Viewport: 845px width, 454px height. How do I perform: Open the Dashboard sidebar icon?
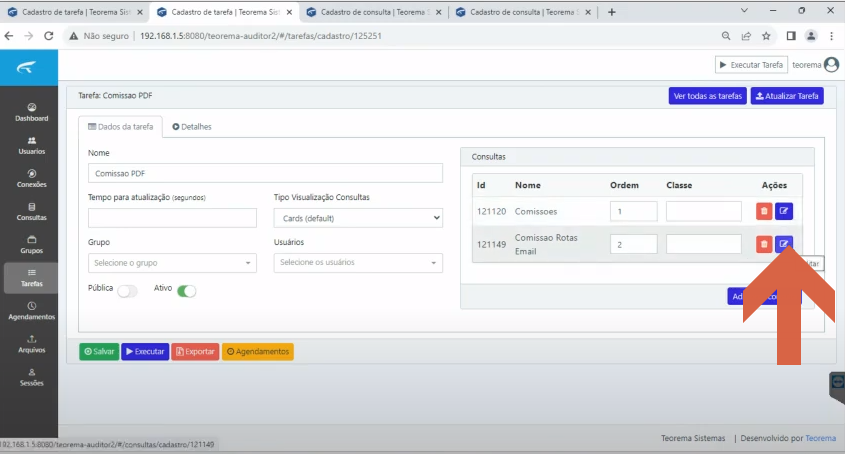31,112
